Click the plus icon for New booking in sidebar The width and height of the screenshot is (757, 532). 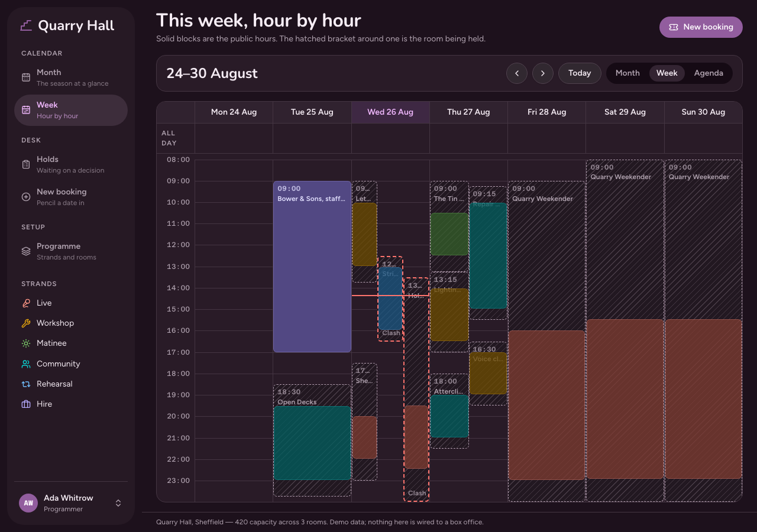(26, 197)
